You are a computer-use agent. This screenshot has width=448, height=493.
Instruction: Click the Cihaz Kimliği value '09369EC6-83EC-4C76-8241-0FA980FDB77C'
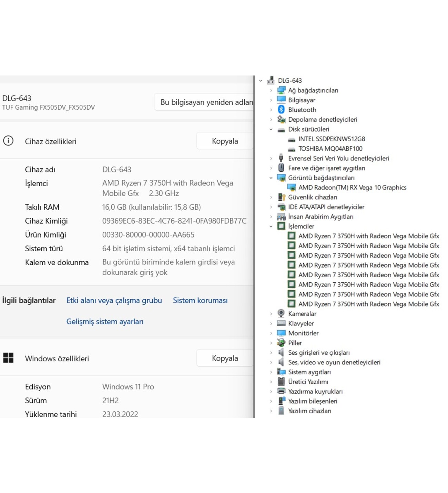174,221
